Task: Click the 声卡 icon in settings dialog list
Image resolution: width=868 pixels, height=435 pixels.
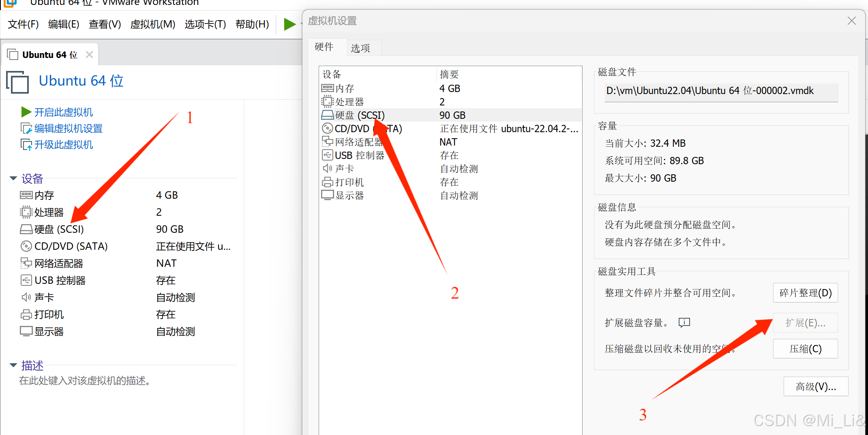Action: (x=327, y=168)
